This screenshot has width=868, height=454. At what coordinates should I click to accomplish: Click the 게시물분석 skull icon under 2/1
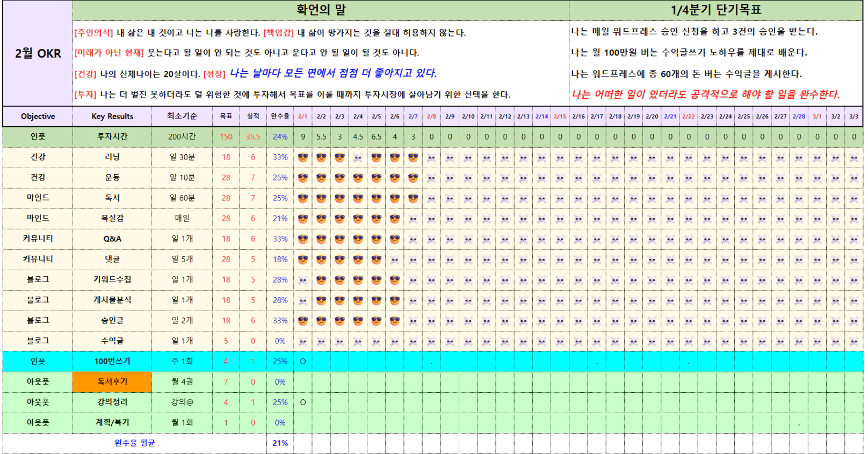pyautogui.click(x=303, y=300)
